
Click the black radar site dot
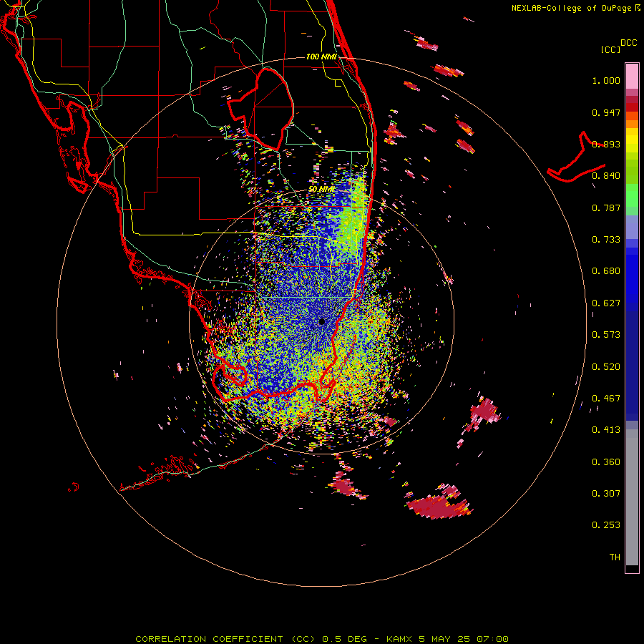tap(321, 321)
